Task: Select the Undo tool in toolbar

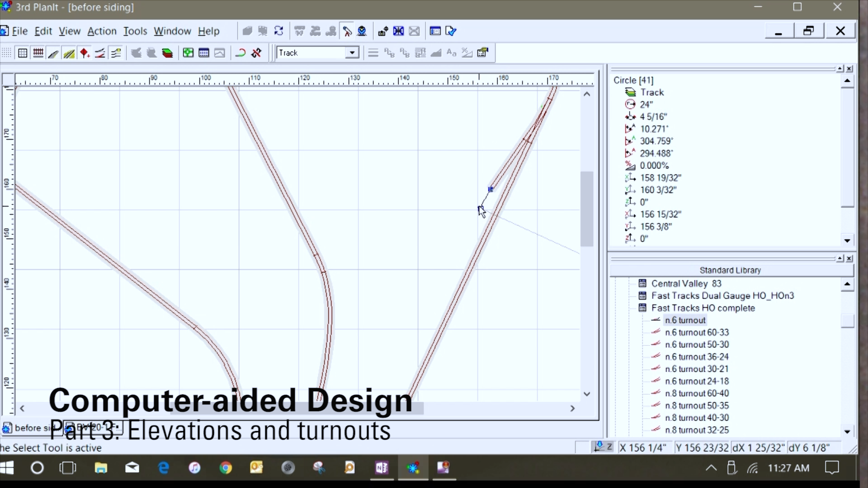Action: pyautogui.click(x=241, y=53)
